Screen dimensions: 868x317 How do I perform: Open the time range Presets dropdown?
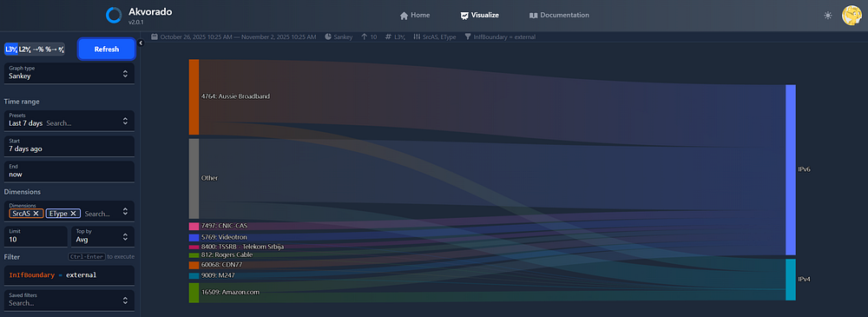(x=69, y=120)
